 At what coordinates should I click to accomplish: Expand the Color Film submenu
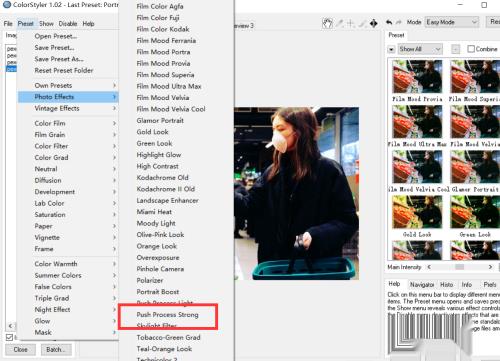tap(68, 123)
